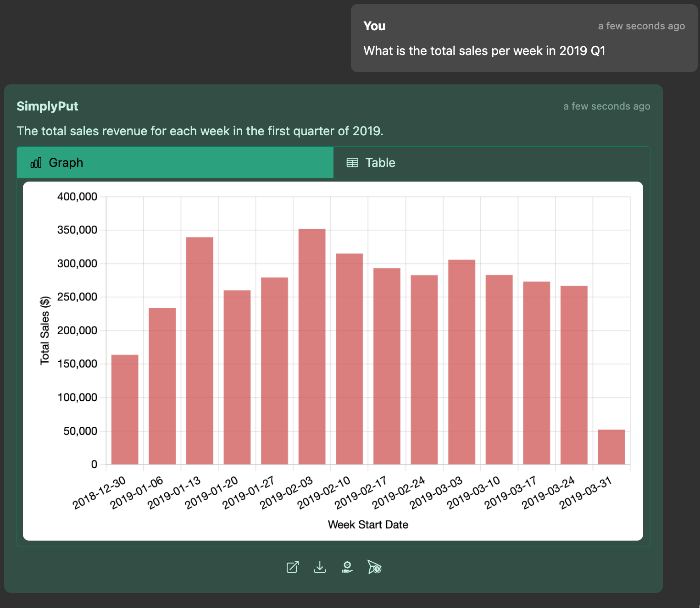Select the Graph tab
700x608 pixels.
click(x=175, y=162)
